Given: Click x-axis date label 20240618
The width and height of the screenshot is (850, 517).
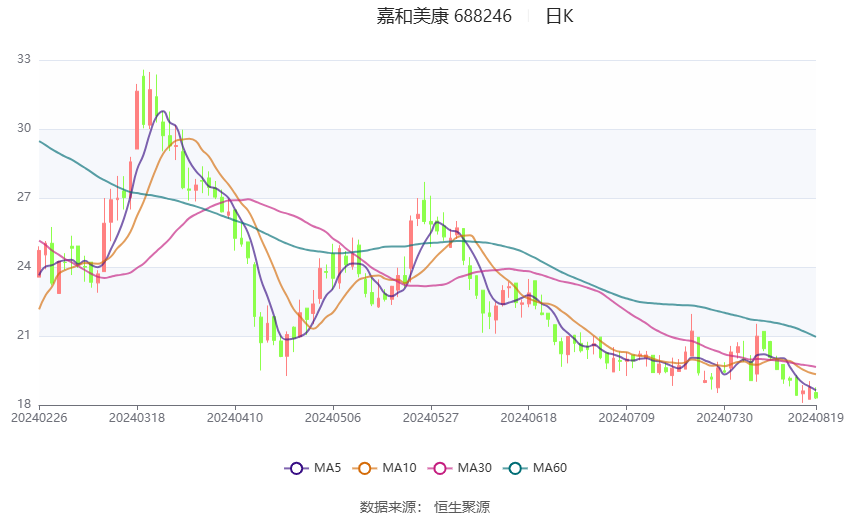Looking at the screenshot, I should (529, 418).
